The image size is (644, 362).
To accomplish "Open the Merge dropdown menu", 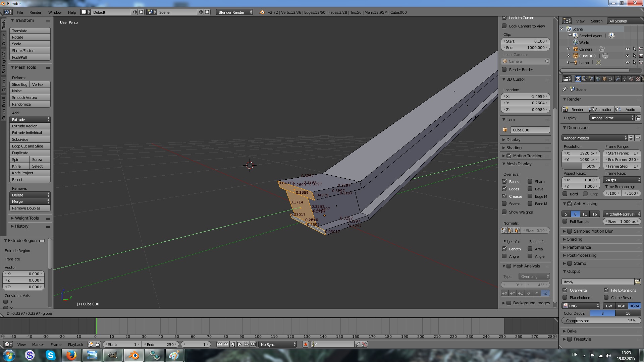I will [30, 201].
